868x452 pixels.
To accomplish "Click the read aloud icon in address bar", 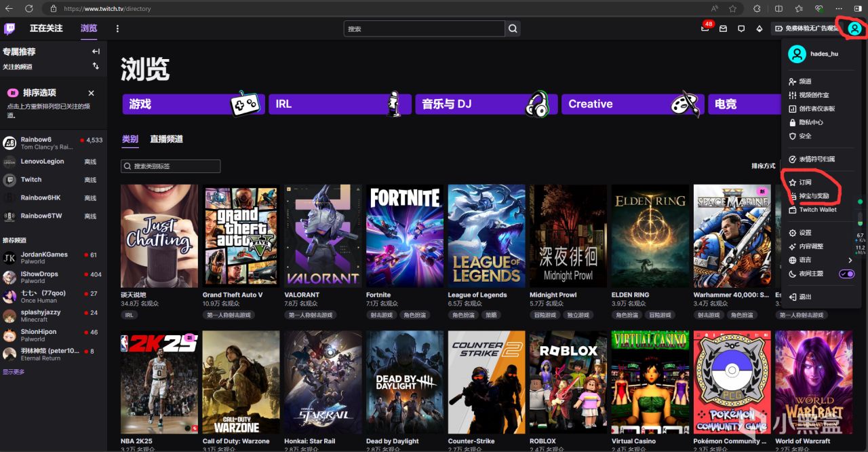I will tap(715, 9).
